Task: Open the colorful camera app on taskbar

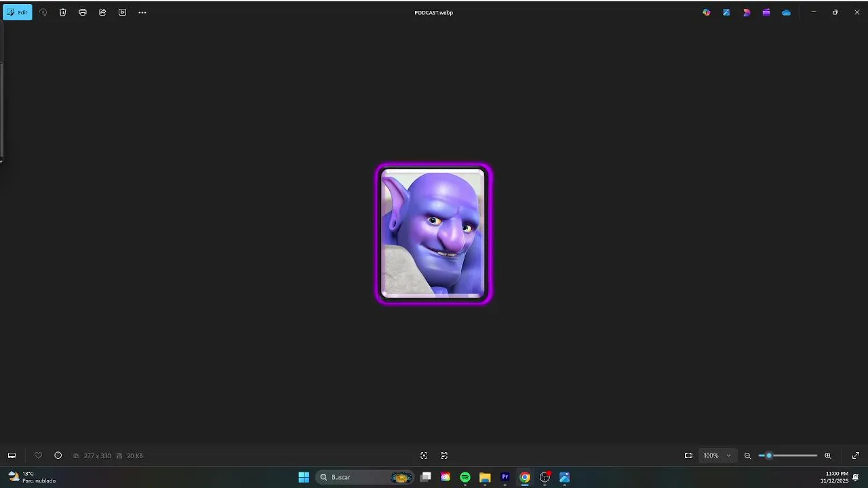Action: point(446,477)
